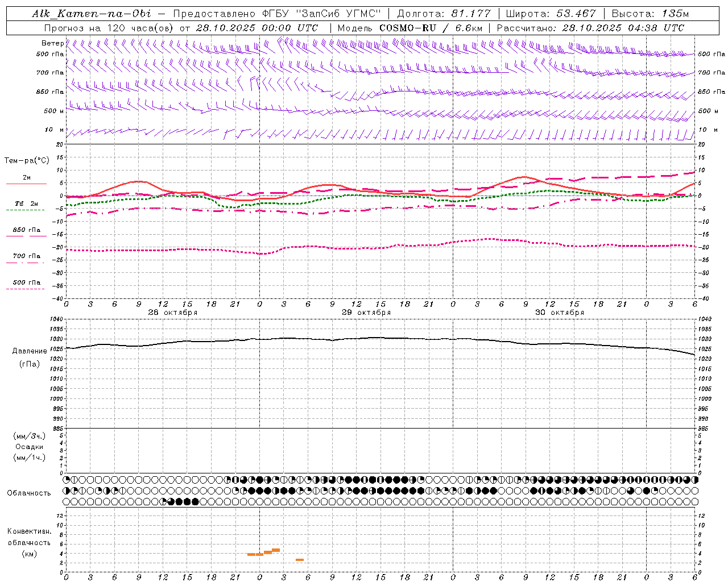Click the 500 гПа dotted legend entry below 700 гПа
Image resolution: width=728 pixels, height=582 pixels.
(x=26, y=282)
